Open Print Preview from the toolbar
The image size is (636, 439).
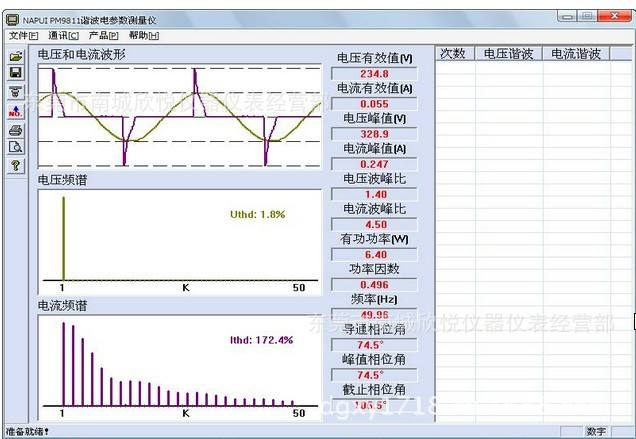click(x=15, y=147)
